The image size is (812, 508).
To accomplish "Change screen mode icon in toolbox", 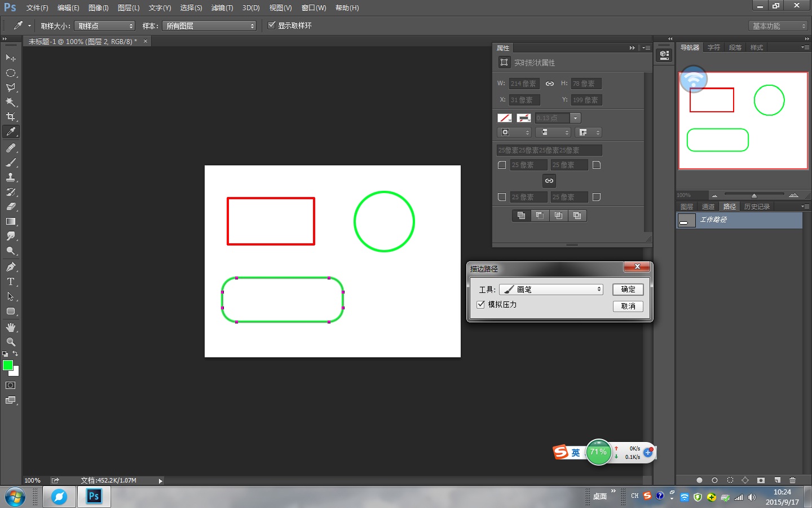I will (10, 400).
